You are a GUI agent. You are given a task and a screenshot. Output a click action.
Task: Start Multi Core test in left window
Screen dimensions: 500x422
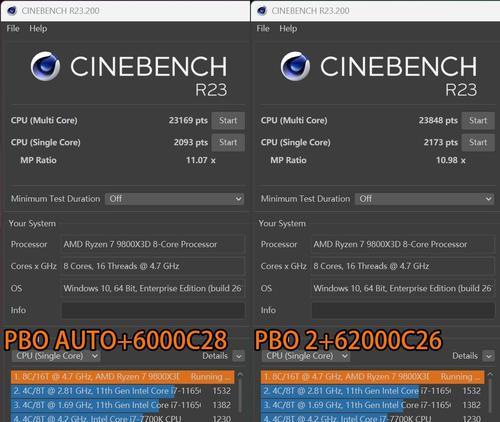click(x=228, y=120)
